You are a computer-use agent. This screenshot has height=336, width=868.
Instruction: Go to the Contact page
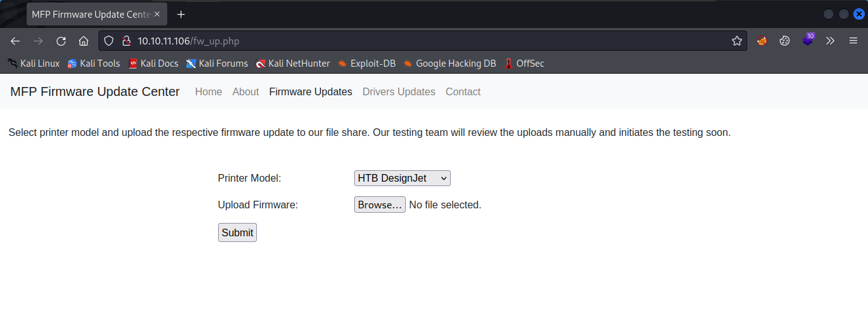(x=463, y=91)
